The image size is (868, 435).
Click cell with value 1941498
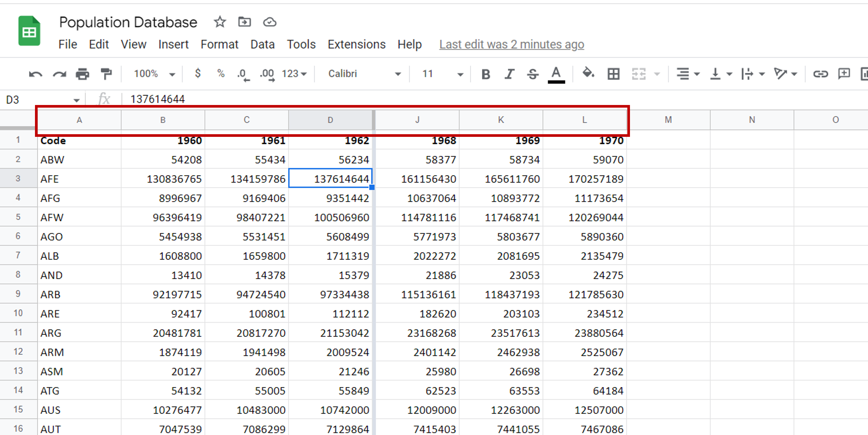246,352
